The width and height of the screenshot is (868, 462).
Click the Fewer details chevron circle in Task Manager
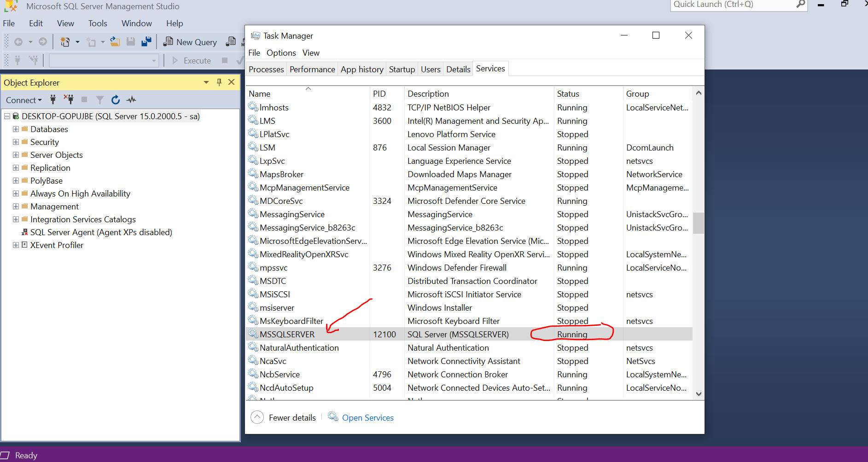257,417
